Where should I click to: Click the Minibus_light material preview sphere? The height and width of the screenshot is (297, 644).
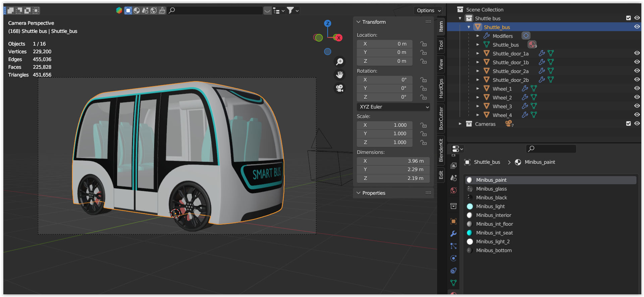point(470,206)
